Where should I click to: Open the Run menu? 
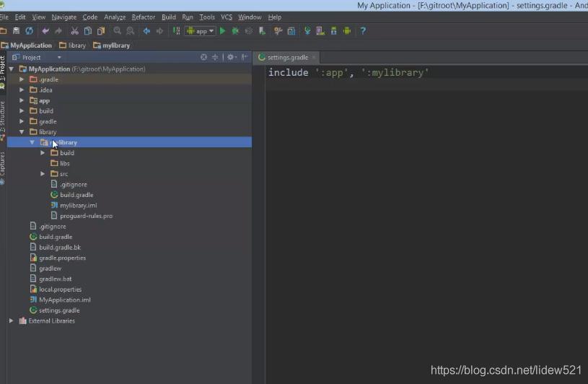point(188,17)
